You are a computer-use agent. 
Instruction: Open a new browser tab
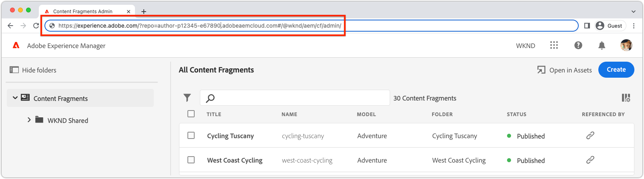[144, 11]
